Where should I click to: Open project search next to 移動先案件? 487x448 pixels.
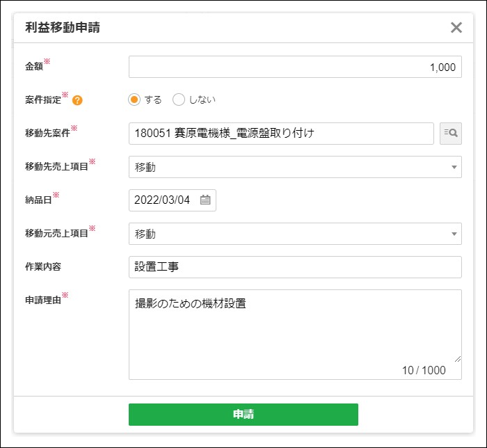tap(450, 134)
